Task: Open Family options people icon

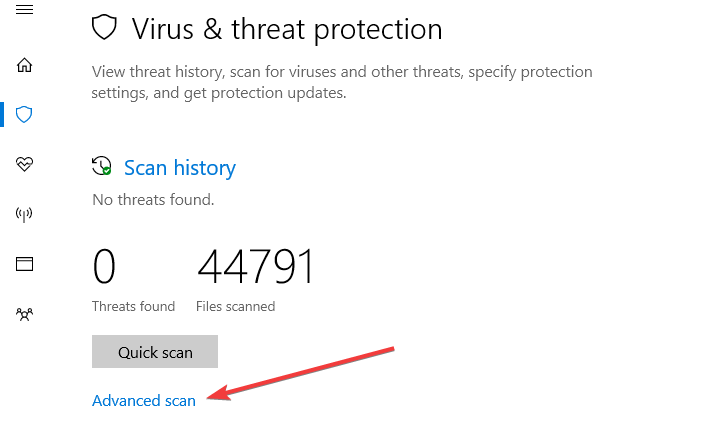Action: [x=25, y=314]
